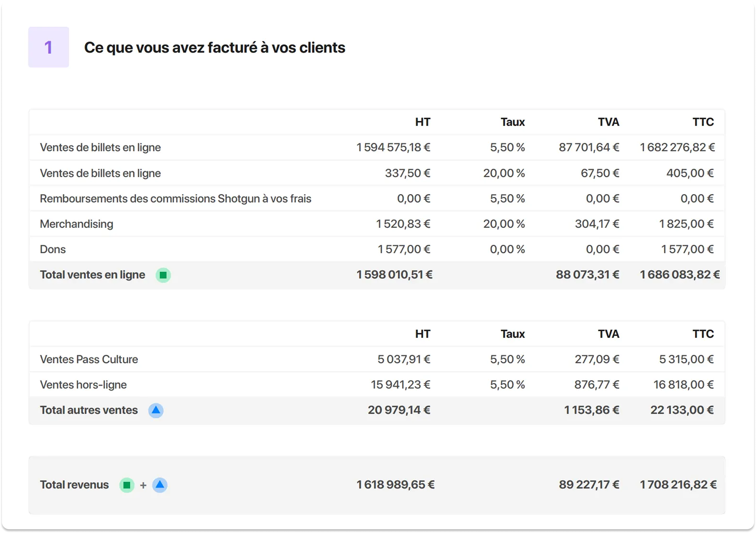Click Total autres ventes TTC amount 22 133,00 €
This screenshot has height=533, width=756.
click(x=682, y=410)
